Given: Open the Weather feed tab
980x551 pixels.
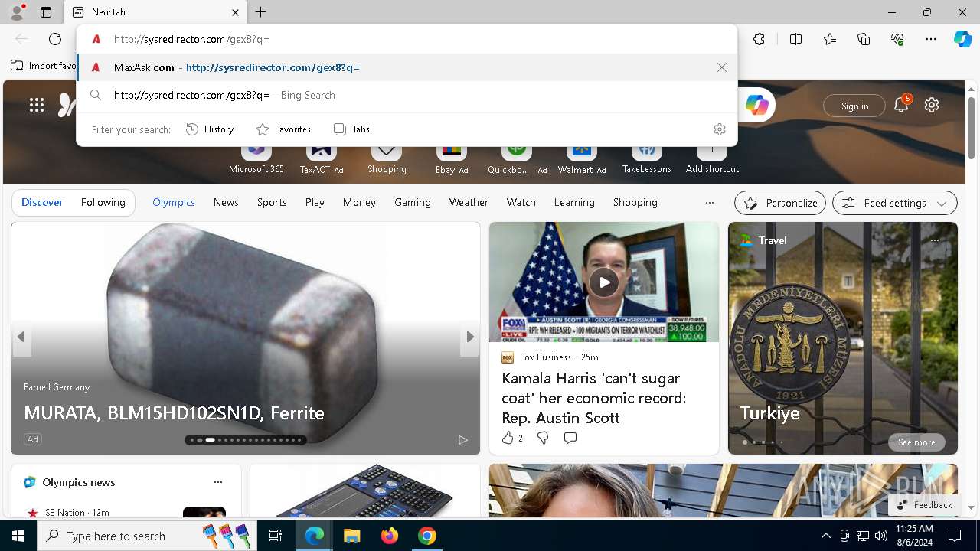Looking at the screenshot, I should point(469,202).
